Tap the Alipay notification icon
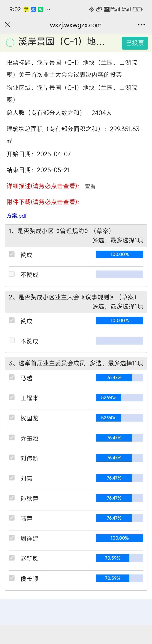 33,9
